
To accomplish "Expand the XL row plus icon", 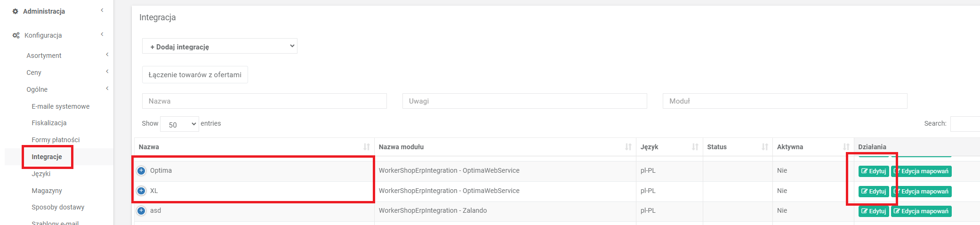I will [x=141, y=191].
